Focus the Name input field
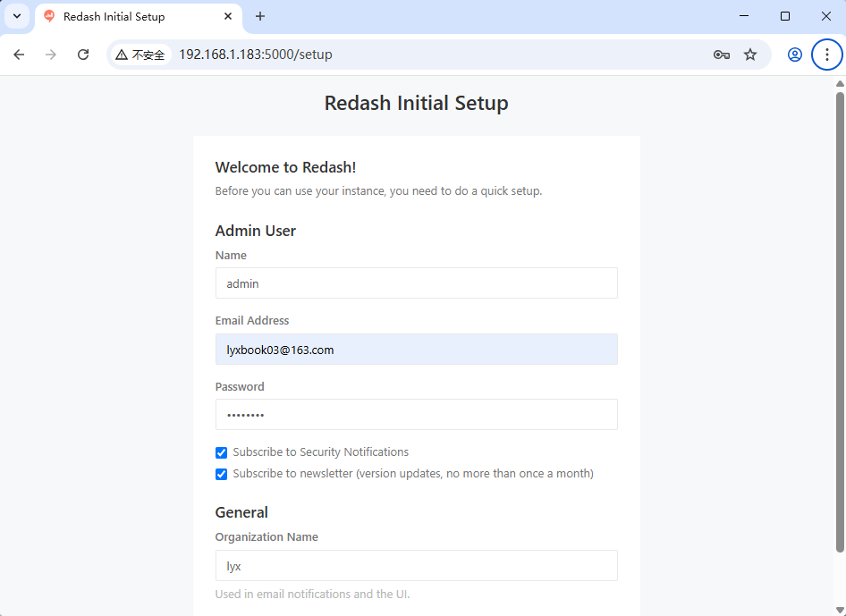Viewport: 846px width, 616px height. [x=416, y=283]
